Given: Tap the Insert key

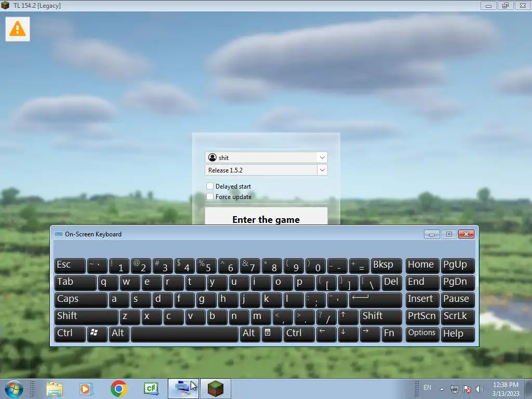Looking at the screenshot, I should pyautogui.click(x=422, y=300).
